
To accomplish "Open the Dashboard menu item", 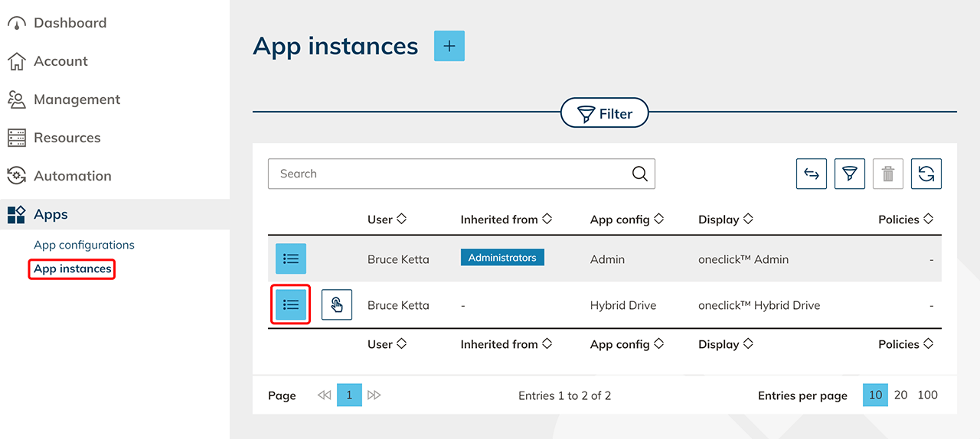I will pyautogui.click(x=70, y=23).
